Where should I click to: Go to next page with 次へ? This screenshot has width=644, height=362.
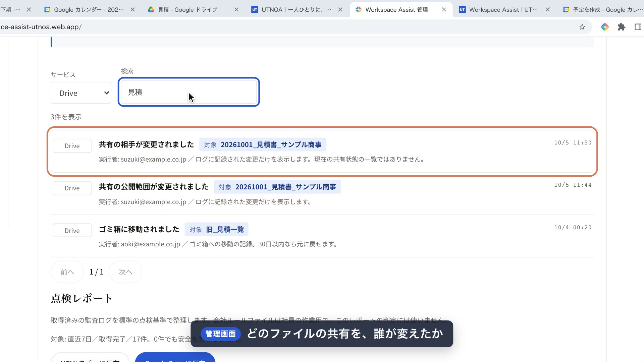125,272
